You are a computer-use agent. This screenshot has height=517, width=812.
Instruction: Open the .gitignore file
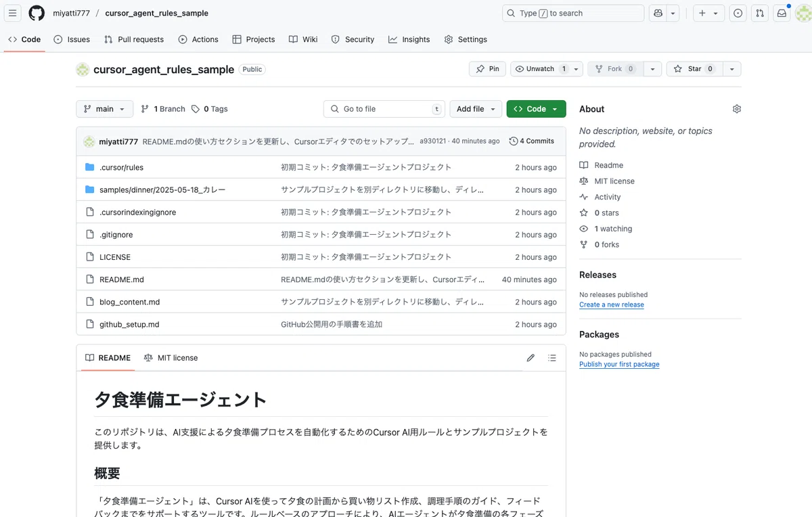pyautogui.click(x=116, y=235)
